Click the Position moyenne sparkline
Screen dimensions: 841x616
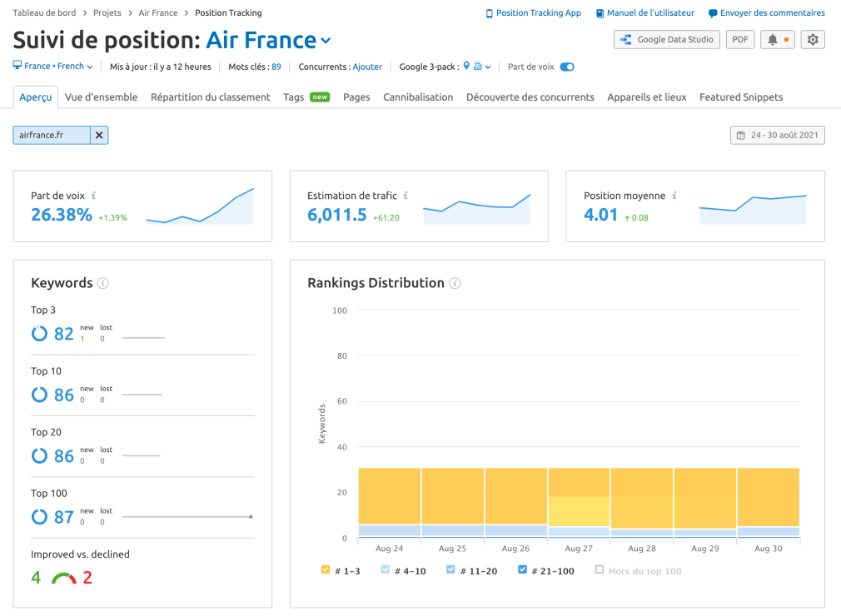[753, 210]
